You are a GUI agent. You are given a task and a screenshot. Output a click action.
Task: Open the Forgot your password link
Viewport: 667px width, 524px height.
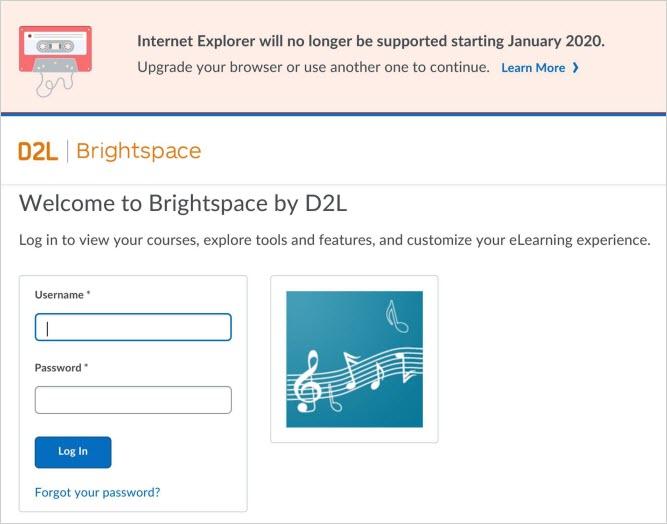[x=97, y=492]
